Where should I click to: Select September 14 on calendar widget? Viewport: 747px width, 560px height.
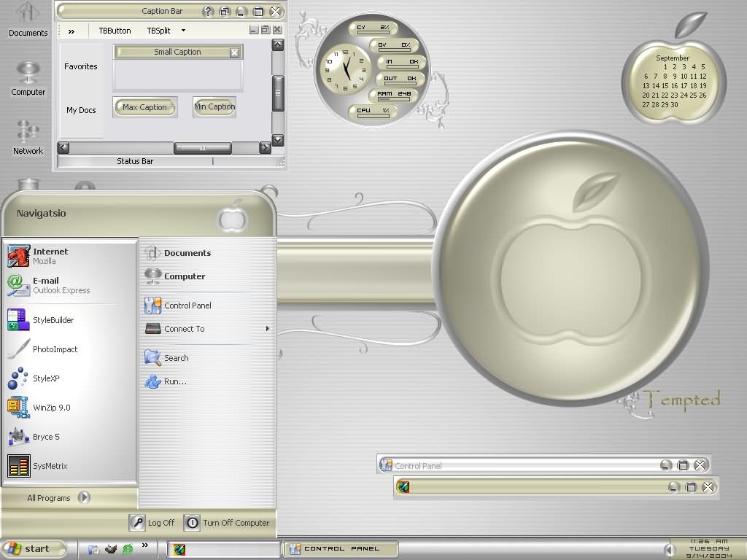[656, 86]
